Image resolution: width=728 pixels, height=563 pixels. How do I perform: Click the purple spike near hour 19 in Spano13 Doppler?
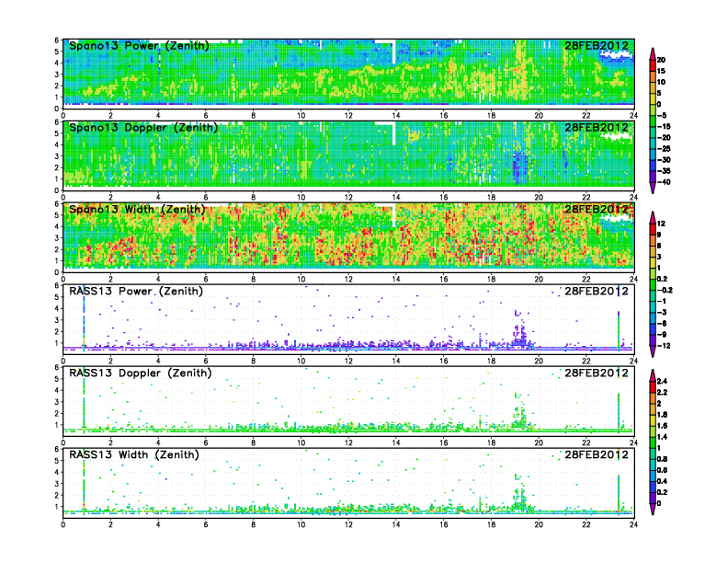point(520,168)
